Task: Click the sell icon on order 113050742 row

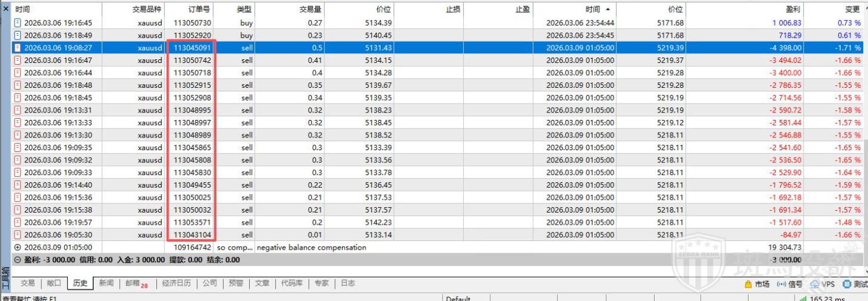Action: click(18, 60)
